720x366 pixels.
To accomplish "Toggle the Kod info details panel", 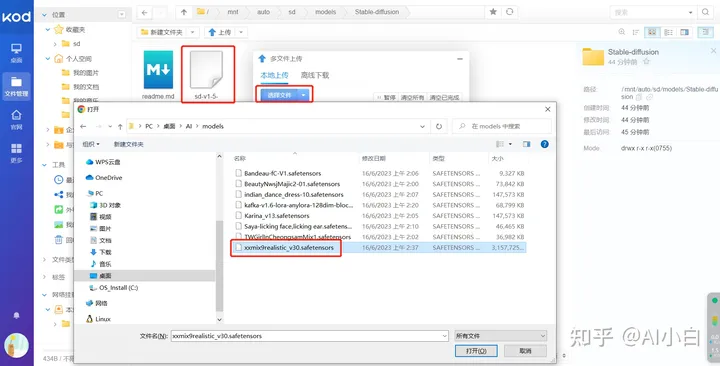I will tap(705, 32).
